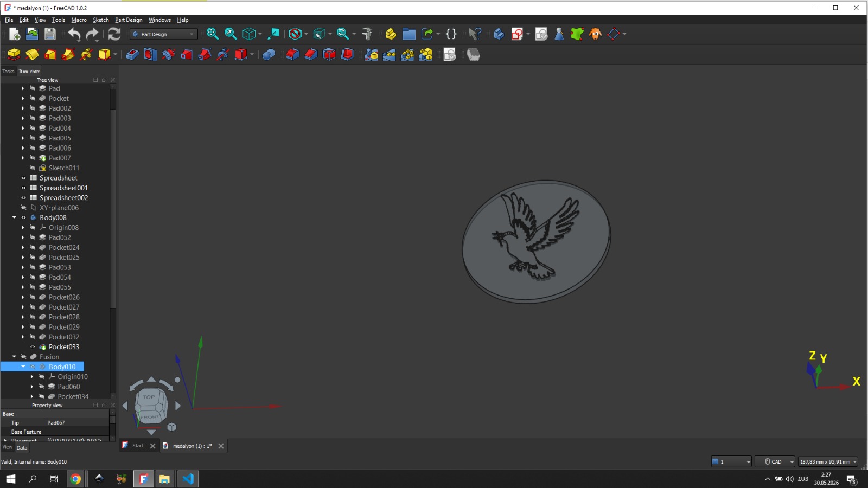Click the TOP face of navigation cube
Screen dimensions: 868x488
coord(149,397)
